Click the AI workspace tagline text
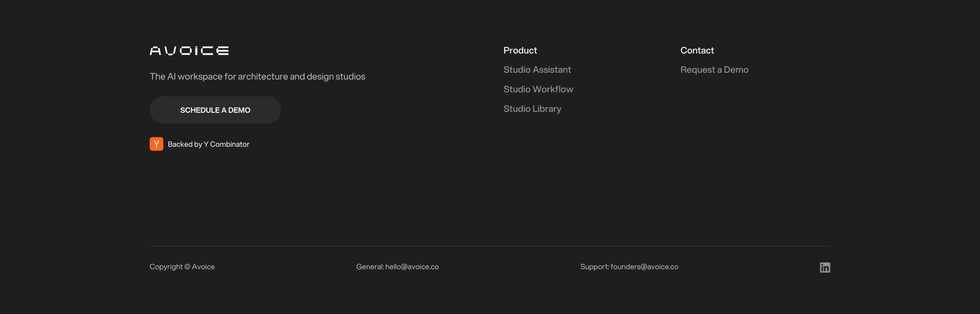 [257, 77]
